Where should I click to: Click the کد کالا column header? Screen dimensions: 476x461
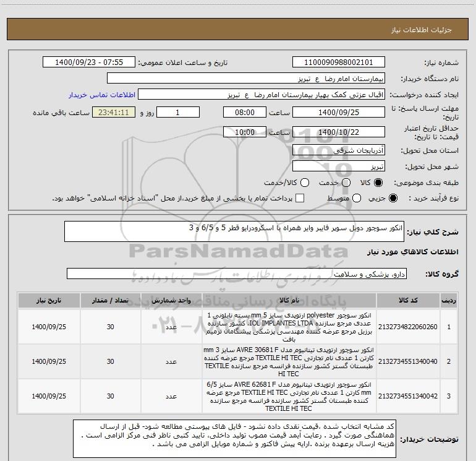coord(408,300)
